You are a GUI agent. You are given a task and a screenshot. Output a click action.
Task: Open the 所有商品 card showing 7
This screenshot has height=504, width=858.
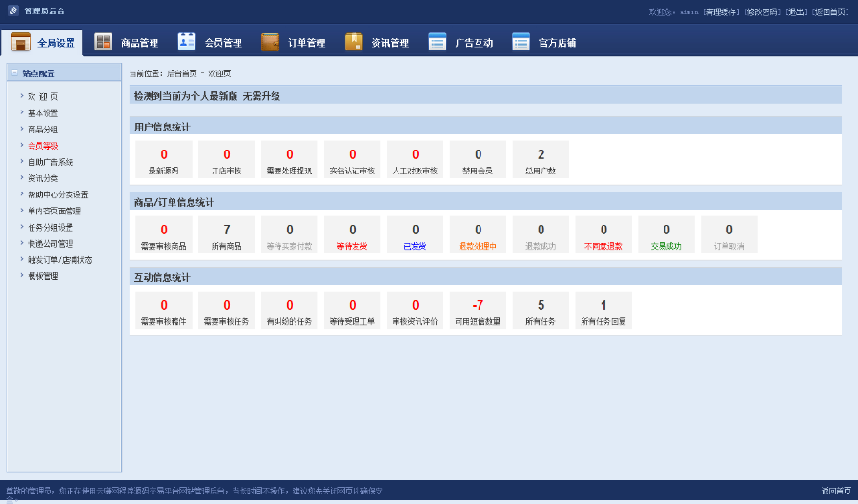coord(227,234)
